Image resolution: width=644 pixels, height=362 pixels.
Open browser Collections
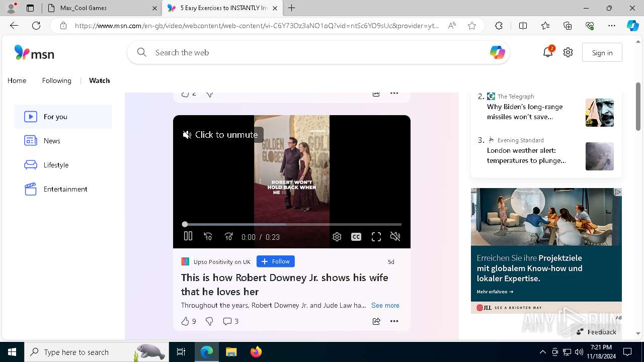tap(568, 26)
